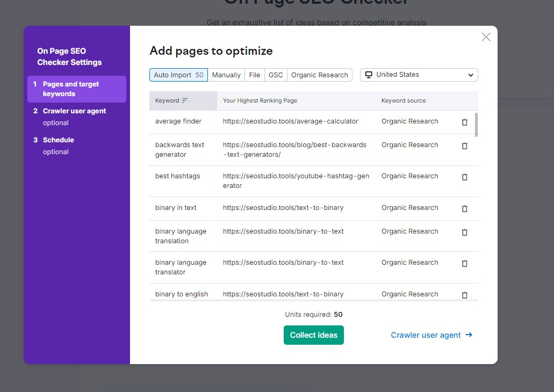
Task: Click the youtube-hashtag-generator URL
Action: click(x=296, y=181)
